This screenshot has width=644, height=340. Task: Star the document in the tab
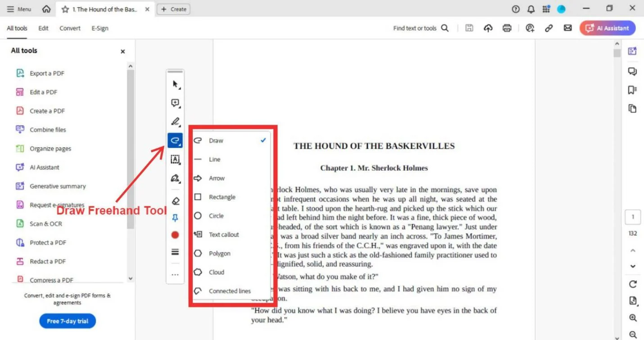click(65, 9)
